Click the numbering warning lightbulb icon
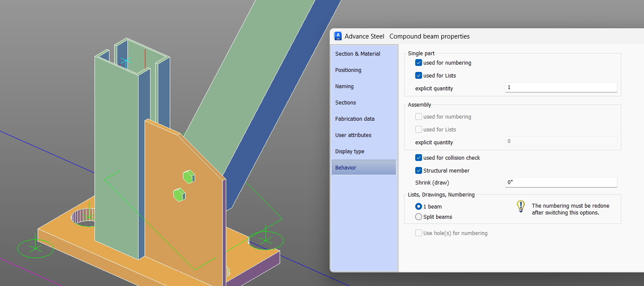 (520, 206)
